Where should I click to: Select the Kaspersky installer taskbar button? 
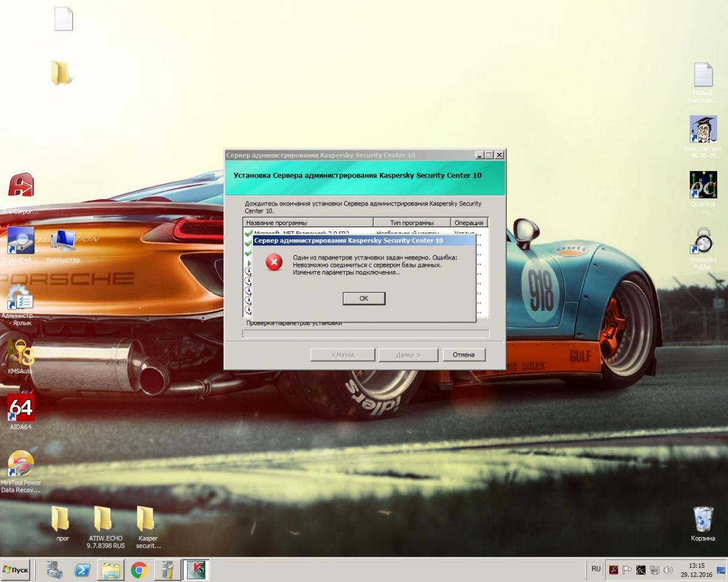pyautogui.click(x=196, y=570)
